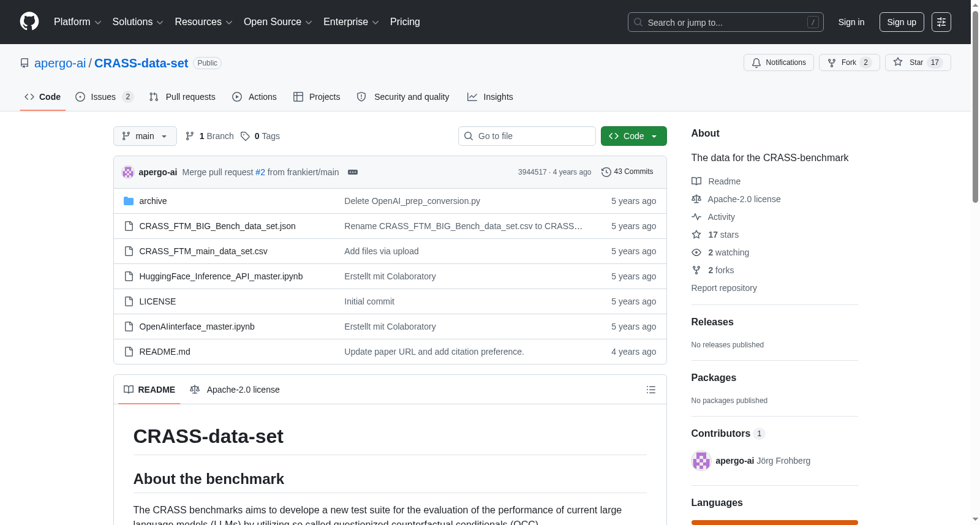The width and height of the screenshot is (980, 525).
Task: Focus the Go to file input
Action: pos(527,136)
